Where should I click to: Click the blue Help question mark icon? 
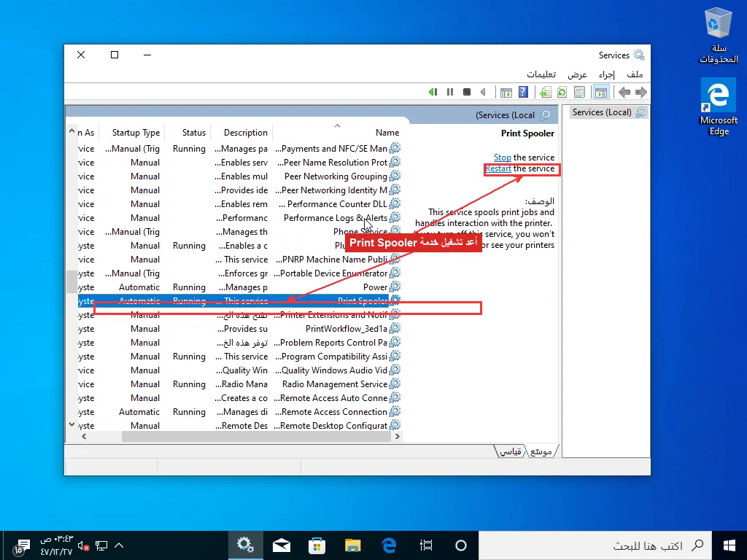click(x=523, y=92)
